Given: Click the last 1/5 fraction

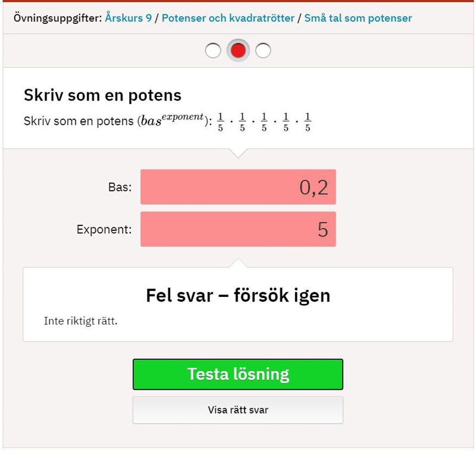Looking at the screenshot, I should point(308,121).
